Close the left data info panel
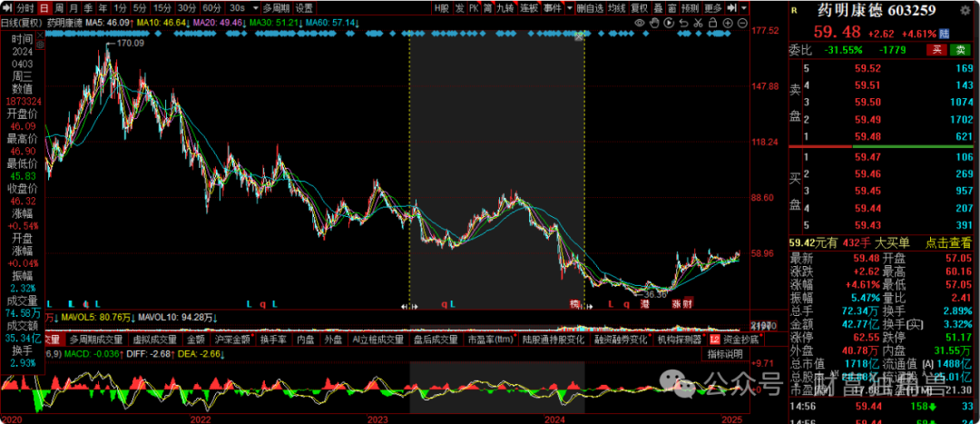Screen dimensions: 980x424 (40, 35)
